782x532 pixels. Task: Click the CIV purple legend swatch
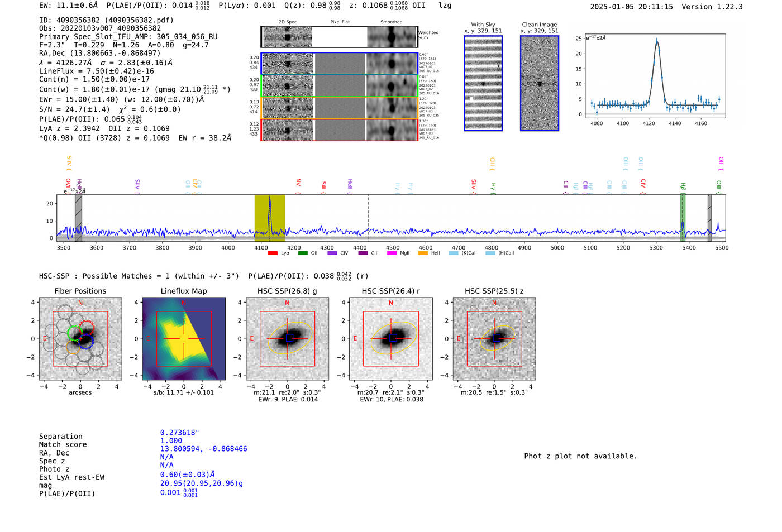coord(332,253)
